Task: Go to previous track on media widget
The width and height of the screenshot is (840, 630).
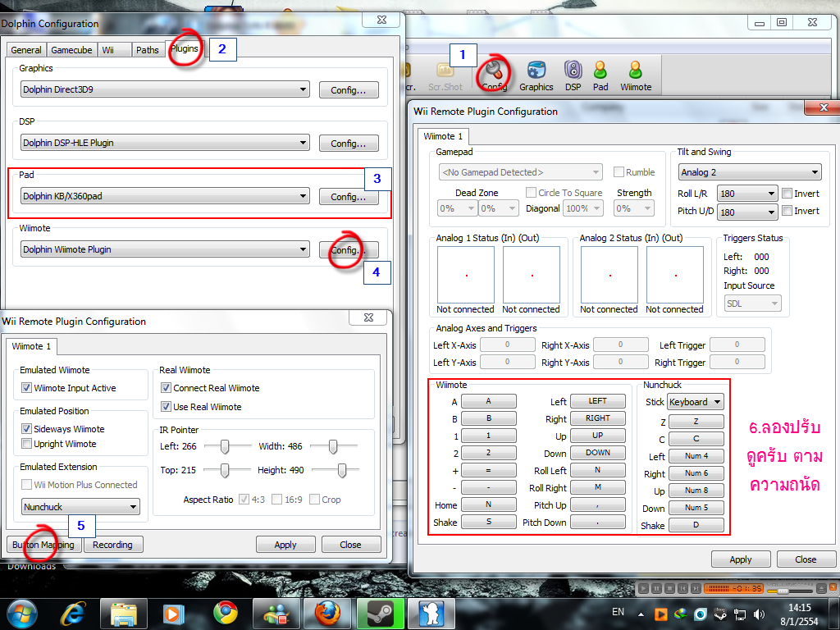Action: tap(682, 588)
